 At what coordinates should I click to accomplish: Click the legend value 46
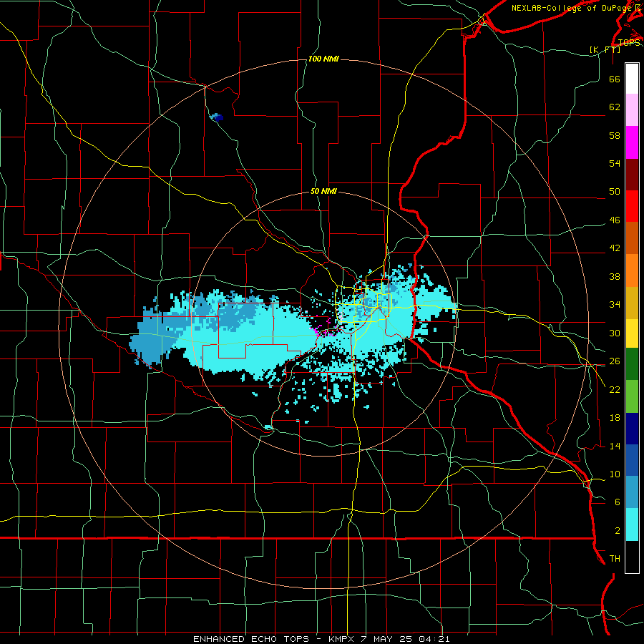point(615,220)
